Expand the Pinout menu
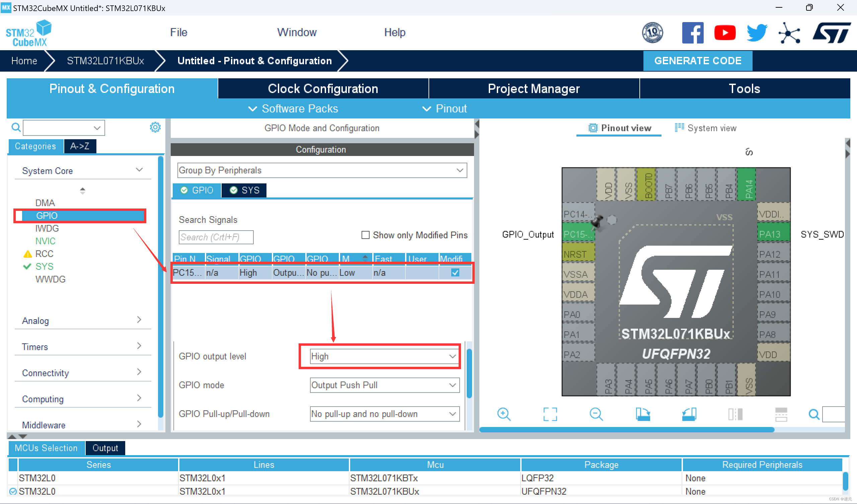The image size is (857, 504). coord(444,109)
